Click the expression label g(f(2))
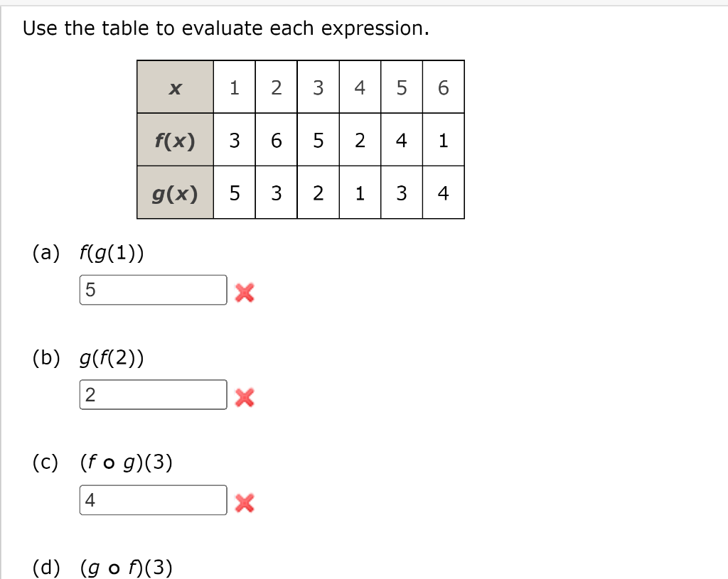 [110, 357]
